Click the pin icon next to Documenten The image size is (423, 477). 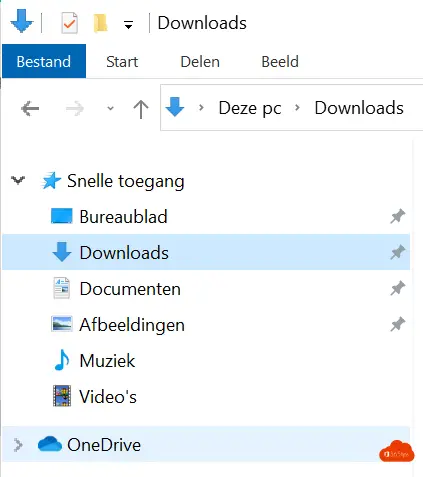tap(398, 288)
